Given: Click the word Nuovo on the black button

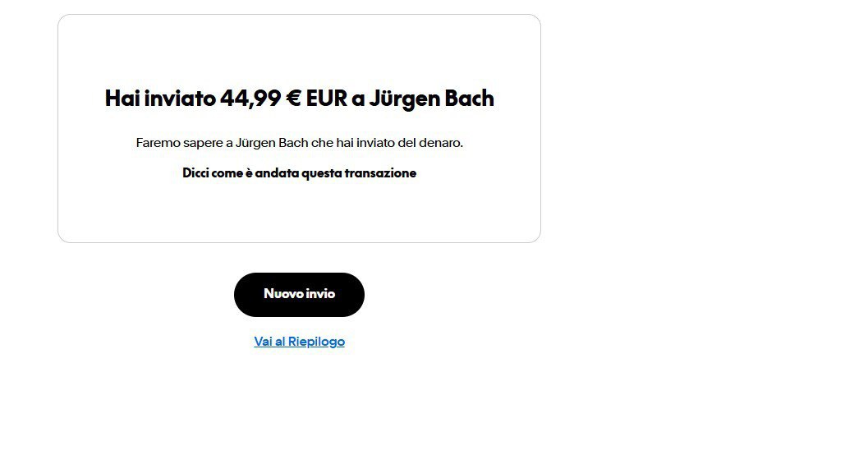Looking at the screenshot, I should pos(282,294).
